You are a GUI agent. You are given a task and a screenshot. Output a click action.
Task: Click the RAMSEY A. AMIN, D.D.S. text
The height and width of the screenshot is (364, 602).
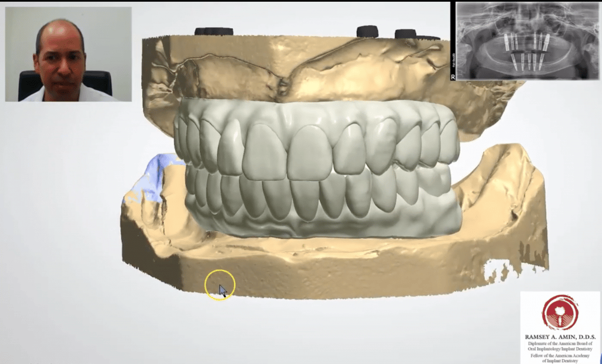click(x=560, y=337)
